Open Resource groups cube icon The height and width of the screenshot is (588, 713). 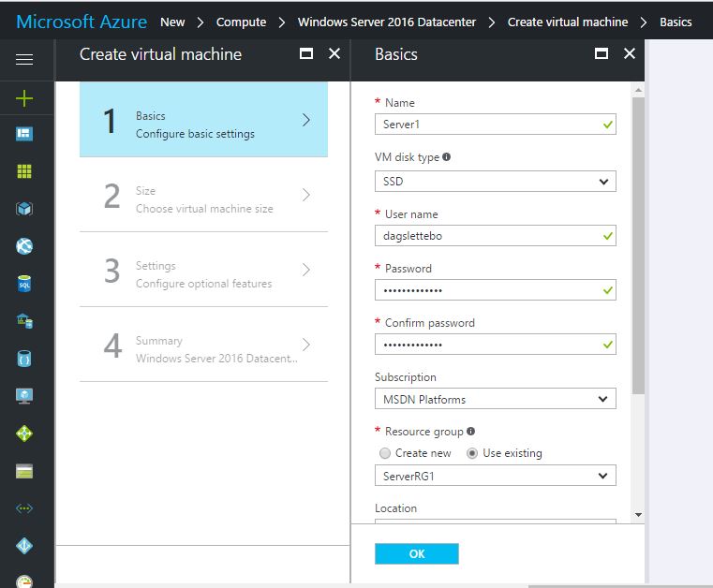coord(24,209)
